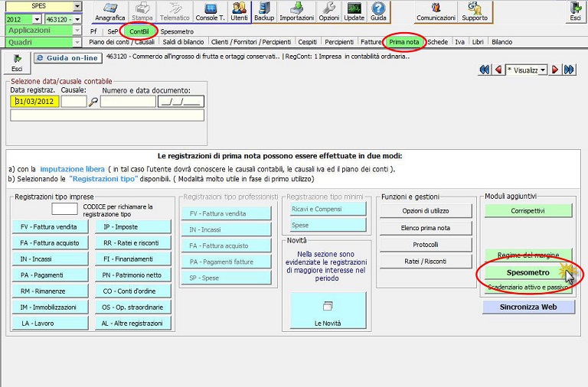Switch to the SeP tab
The image size is (588, 387).
[x=113, y=31]
